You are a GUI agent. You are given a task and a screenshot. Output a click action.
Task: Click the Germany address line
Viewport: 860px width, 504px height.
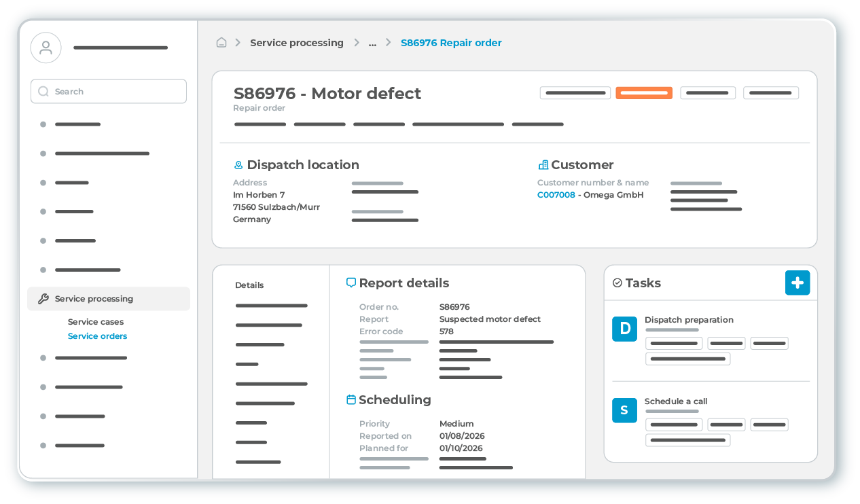(x=252, y=219)
